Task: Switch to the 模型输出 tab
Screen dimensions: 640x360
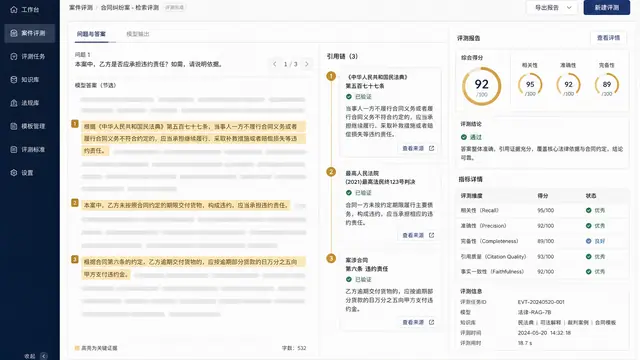Action: coord(138,34)
